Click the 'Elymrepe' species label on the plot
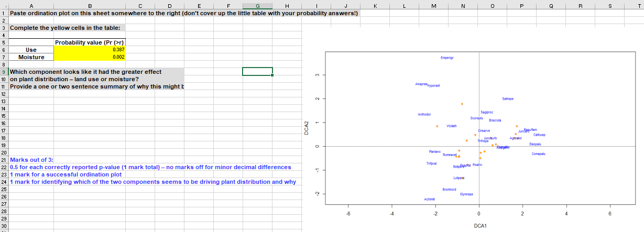The width and height of the screenshot is (644, 232). click(466, 194)
